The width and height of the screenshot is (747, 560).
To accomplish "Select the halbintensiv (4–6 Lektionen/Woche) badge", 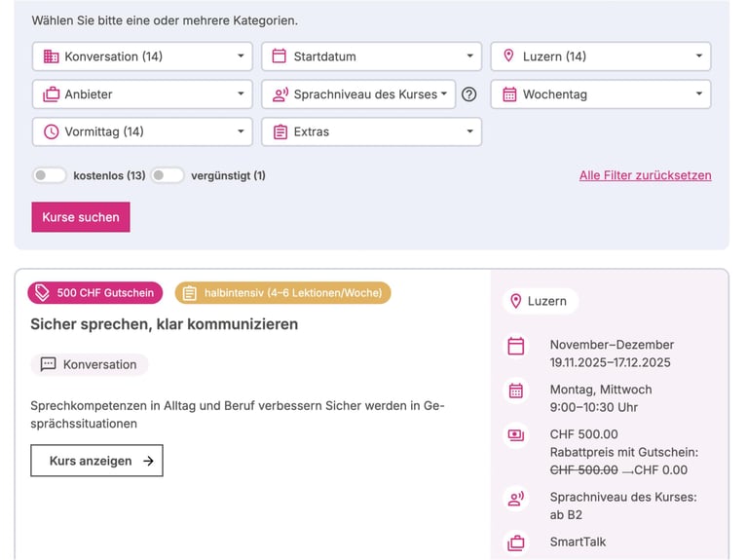I will click(282, 292).
